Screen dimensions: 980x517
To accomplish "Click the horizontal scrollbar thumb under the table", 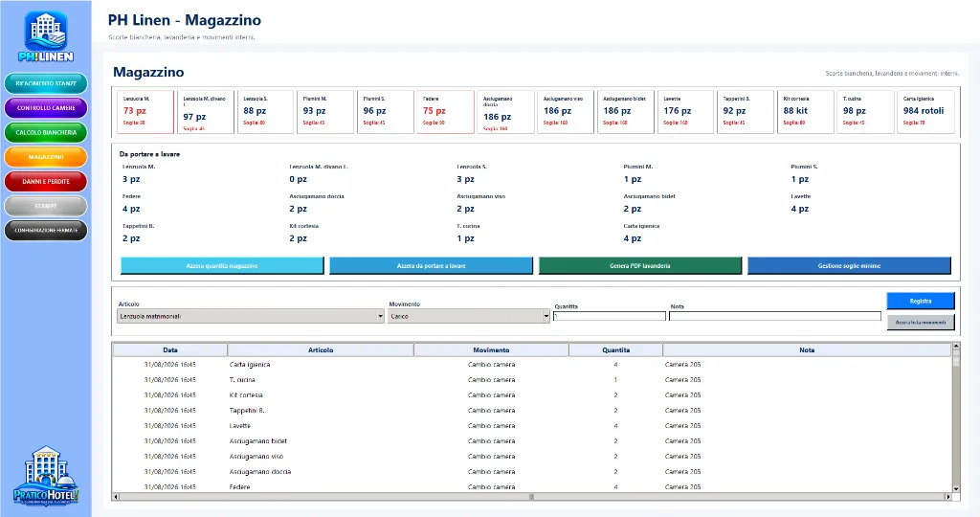I will point(532,497).
